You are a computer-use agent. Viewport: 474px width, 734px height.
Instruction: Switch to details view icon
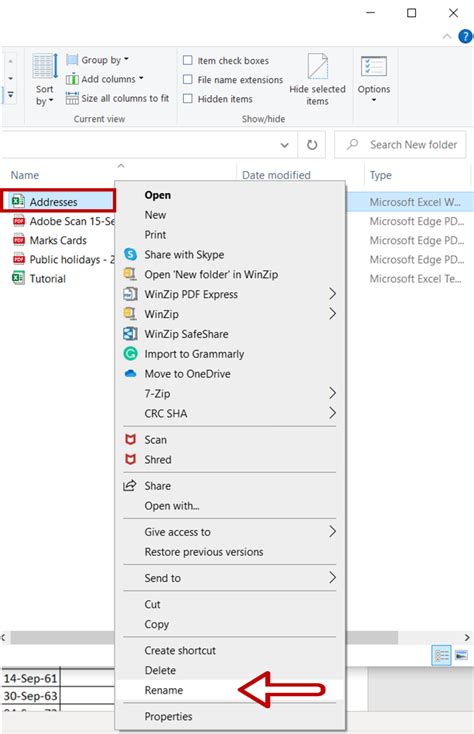tap(441, 655)
